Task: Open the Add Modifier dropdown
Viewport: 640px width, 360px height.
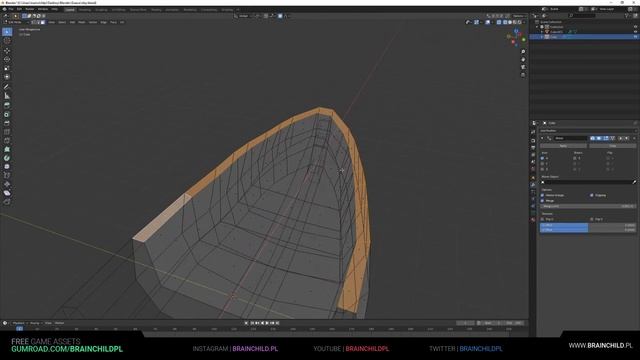Action: [x=588, y=131]
